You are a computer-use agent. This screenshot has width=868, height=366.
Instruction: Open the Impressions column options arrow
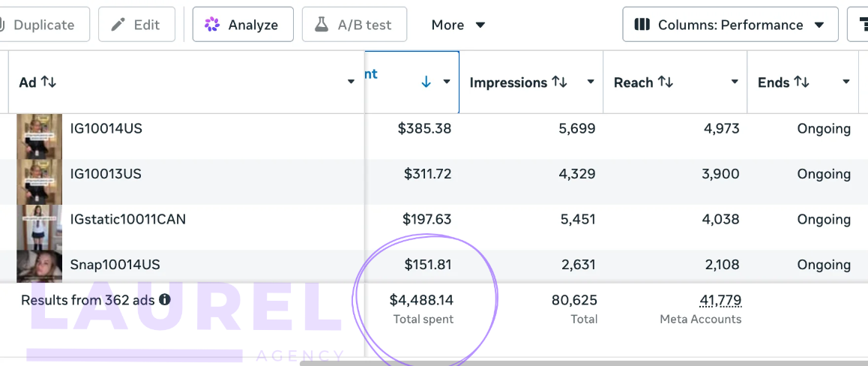point(591,82)
